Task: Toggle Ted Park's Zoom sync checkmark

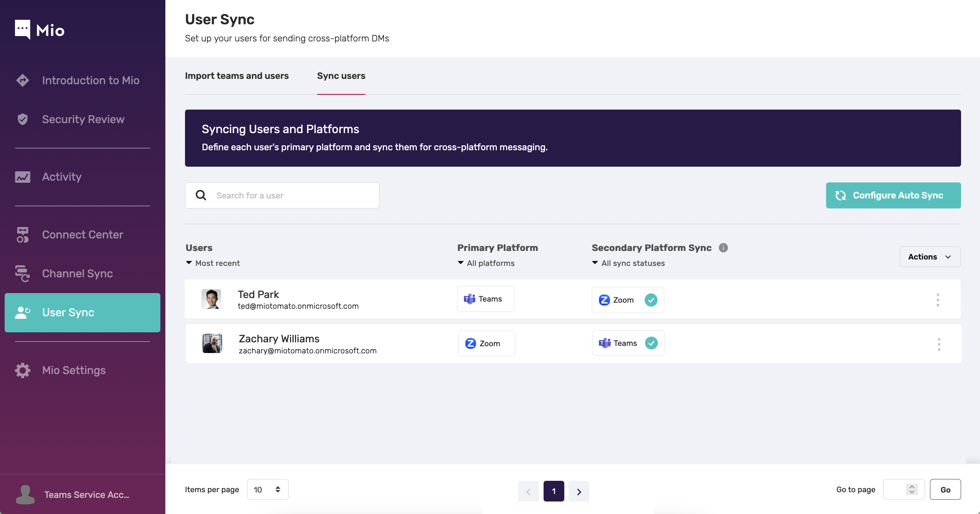Action: [651, 300]
